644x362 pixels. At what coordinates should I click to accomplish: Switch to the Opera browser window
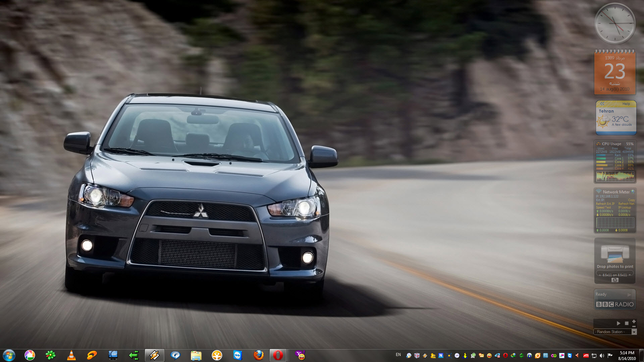278,355
